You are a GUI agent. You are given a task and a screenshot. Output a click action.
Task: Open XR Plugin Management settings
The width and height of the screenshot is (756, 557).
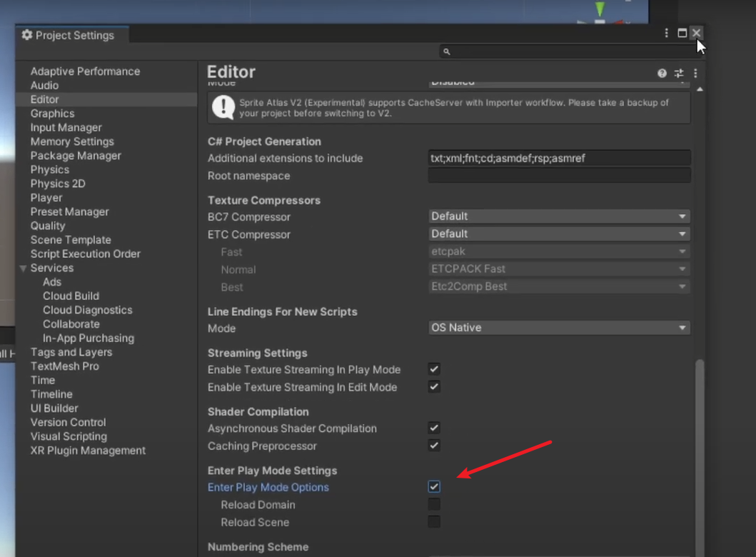[x=88, y=451]
